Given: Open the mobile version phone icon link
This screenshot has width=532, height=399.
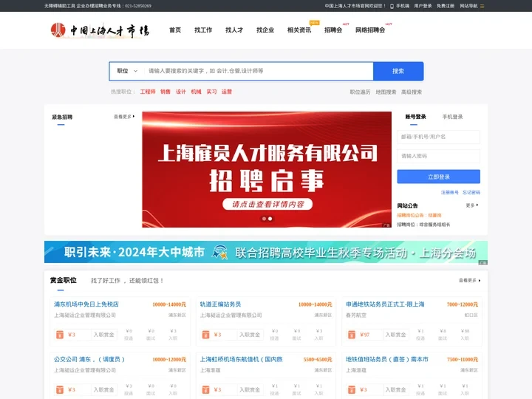Looking at the screenshot, I should click(x=392, y=6).
